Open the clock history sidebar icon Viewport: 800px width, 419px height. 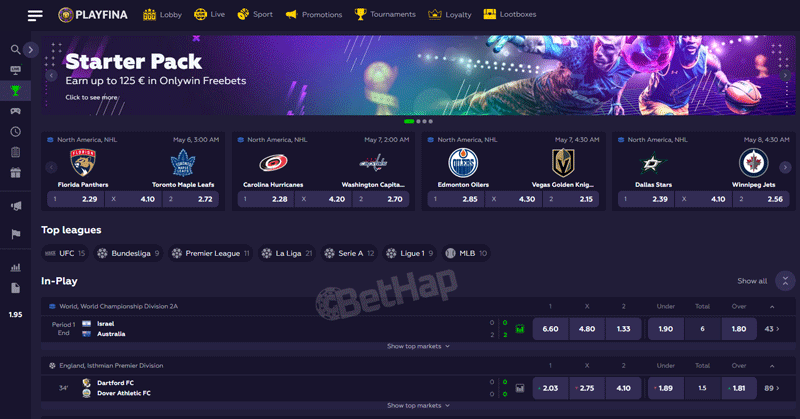click(15, 132)
